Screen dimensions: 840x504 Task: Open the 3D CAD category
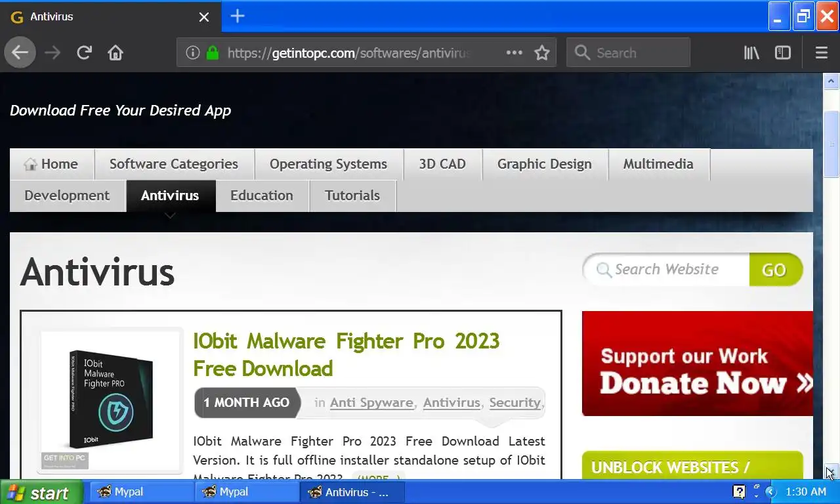(x=442, y=164)
